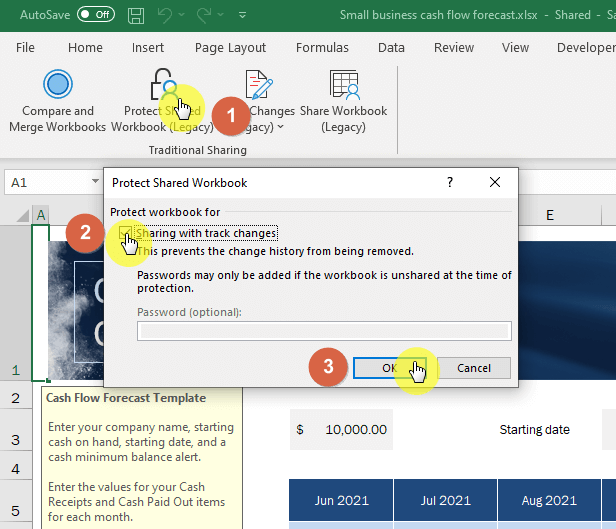Click the Starting date cell
This screenshot has width=616, height=529.
tap(535, 429)
